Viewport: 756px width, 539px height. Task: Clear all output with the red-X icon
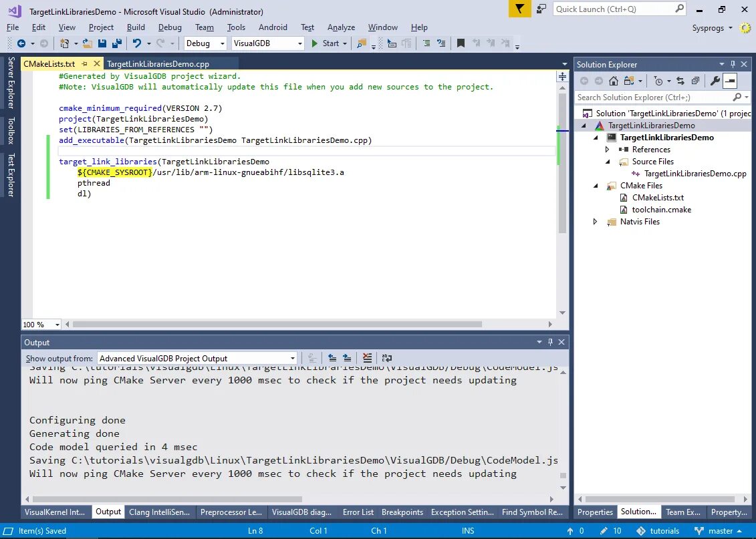(368, 358)
